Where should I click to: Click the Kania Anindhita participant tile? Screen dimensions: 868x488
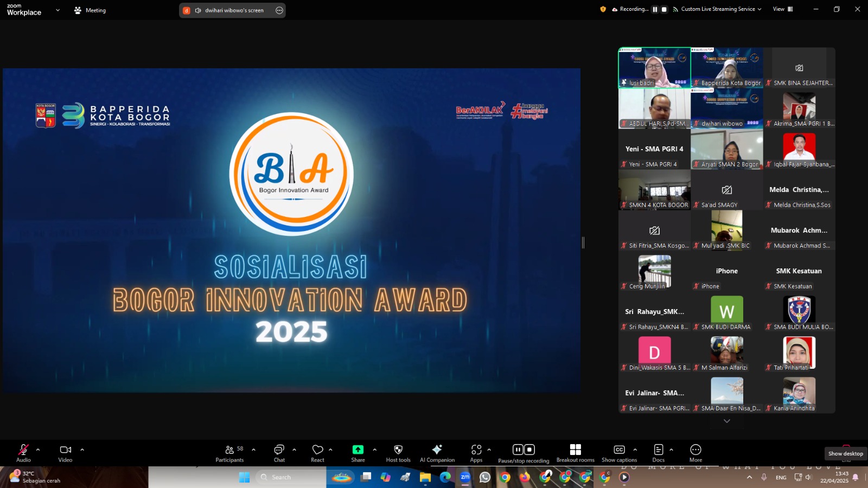(799, 393)
